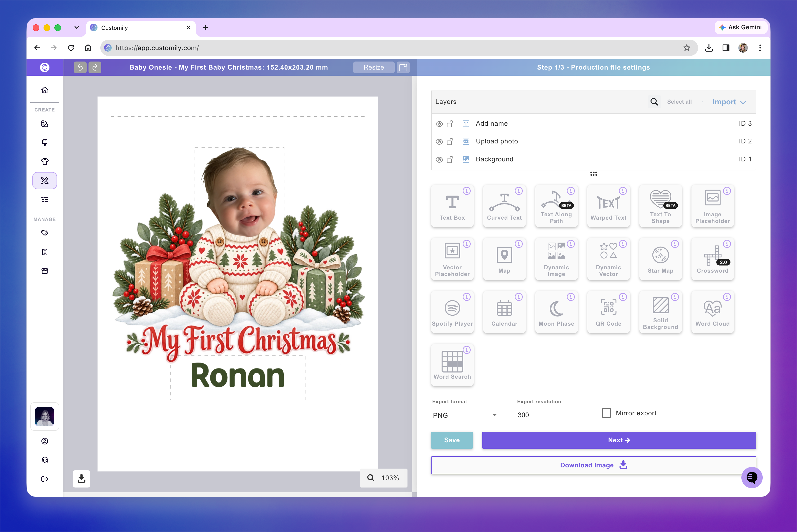Image resolution: width=797 pixels, height=532 pixels.
Task: Click the Next button
Action: click(619, 440)
